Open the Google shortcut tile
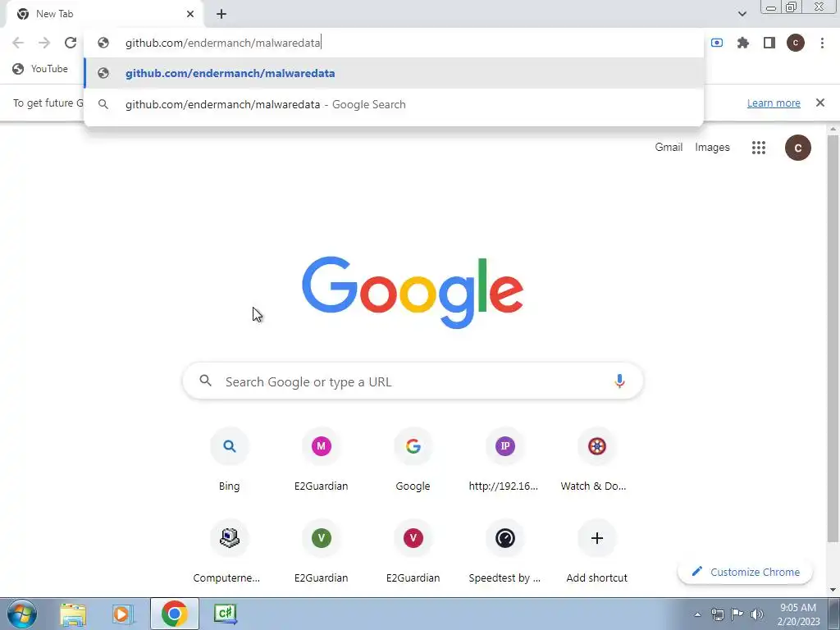 (413, 460)
